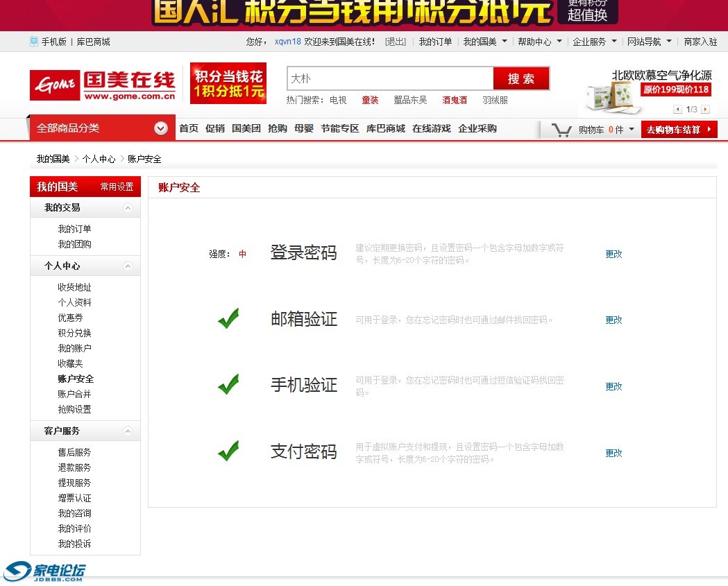Click 更改 next to 登录密码
This screenshot has width=728, height=586.
613,254
